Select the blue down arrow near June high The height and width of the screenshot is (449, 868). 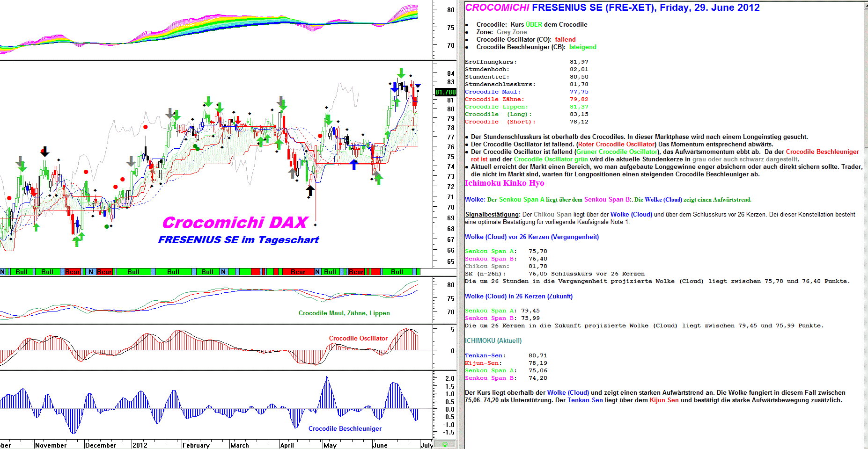395,87
